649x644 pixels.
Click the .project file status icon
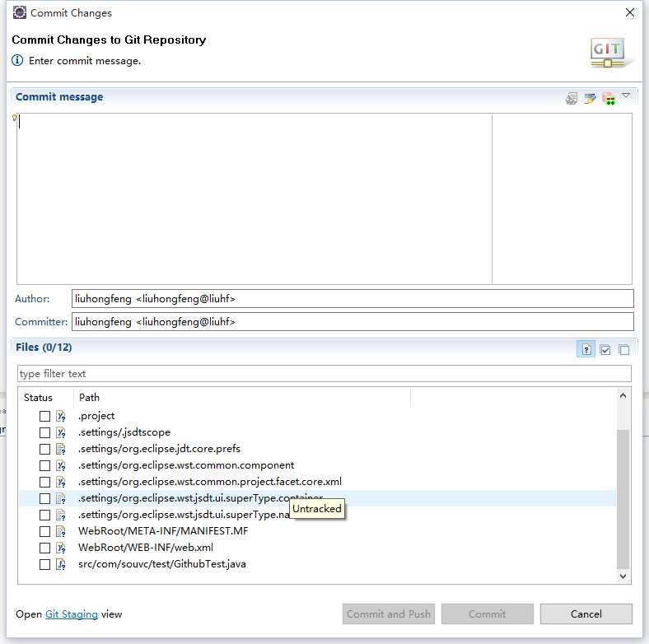[x=61, y=416]
